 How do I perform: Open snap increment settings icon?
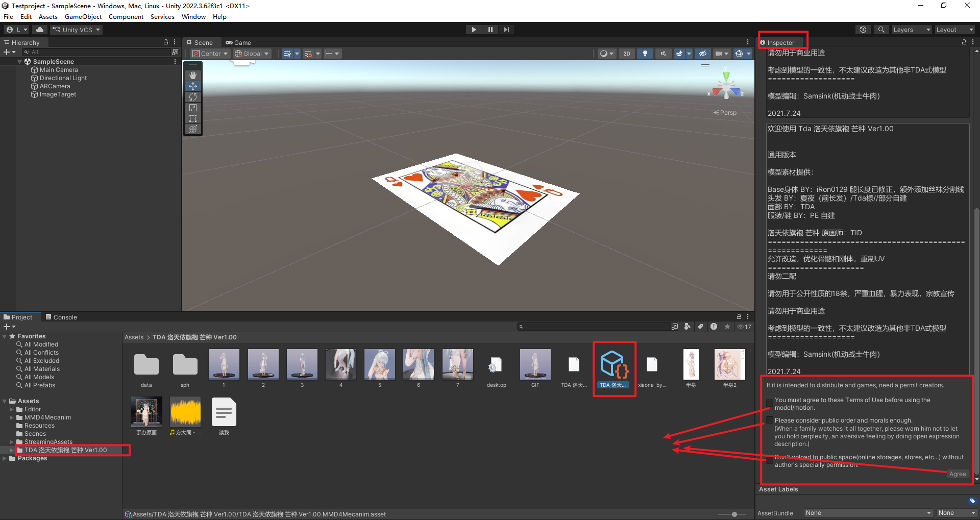click(329, 54)
